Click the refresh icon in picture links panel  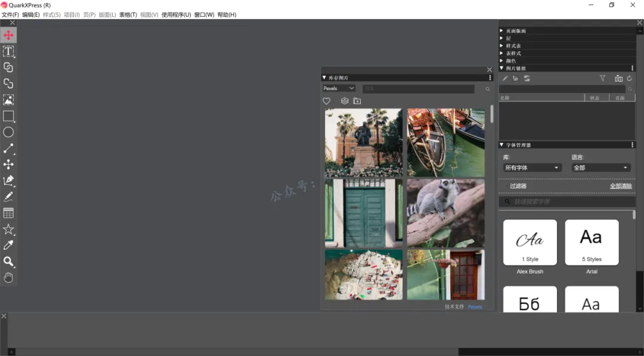pos(629,79)
